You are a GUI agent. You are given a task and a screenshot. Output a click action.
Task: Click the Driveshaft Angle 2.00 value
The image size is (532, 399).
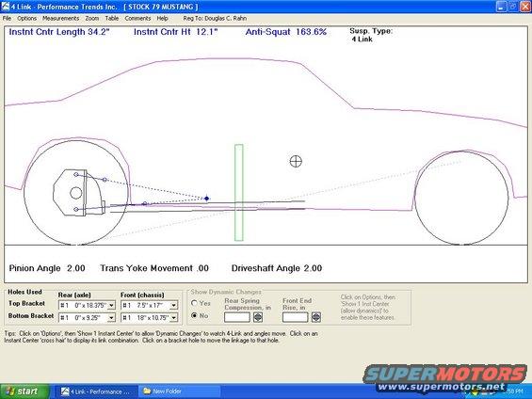[277, 268]
